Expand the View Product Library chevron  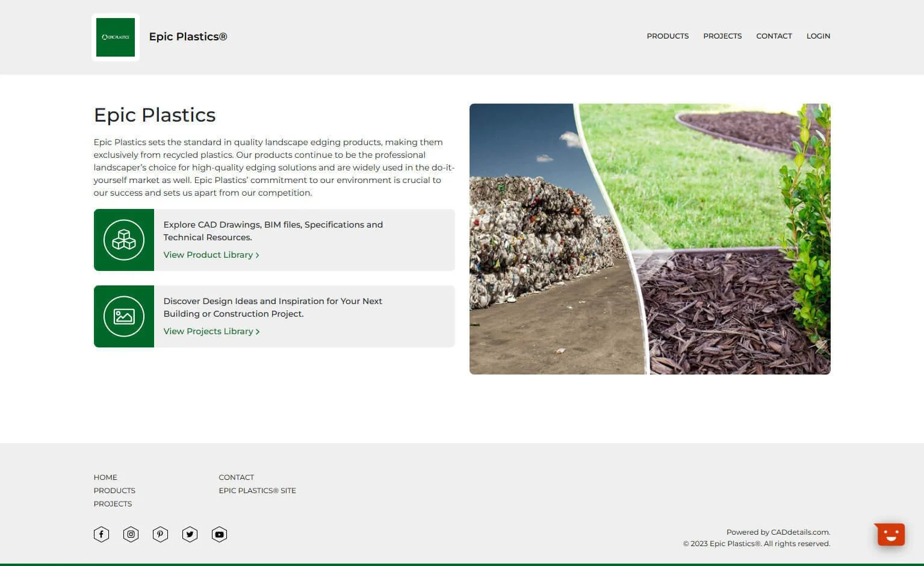coord(257,255)
